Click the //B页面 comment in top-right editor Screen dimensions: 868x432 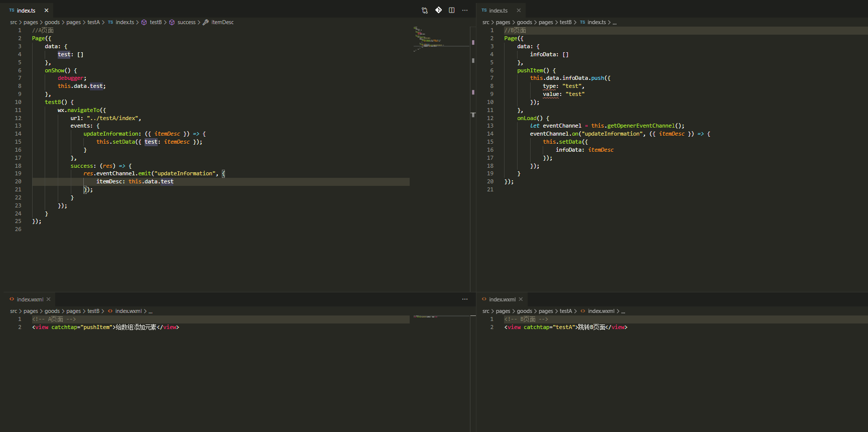click(515, 30)
